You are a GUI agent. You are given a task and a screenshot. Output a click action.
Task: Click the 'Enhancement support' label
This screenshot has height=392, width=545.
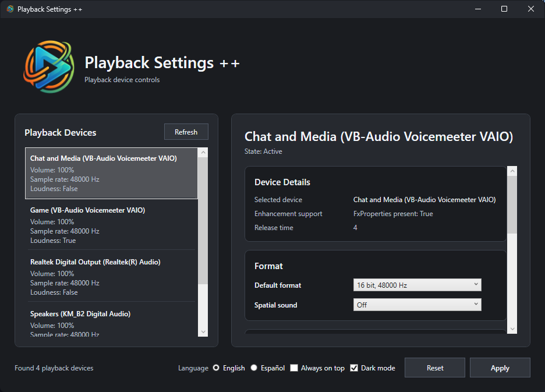(x=288, y=214)
